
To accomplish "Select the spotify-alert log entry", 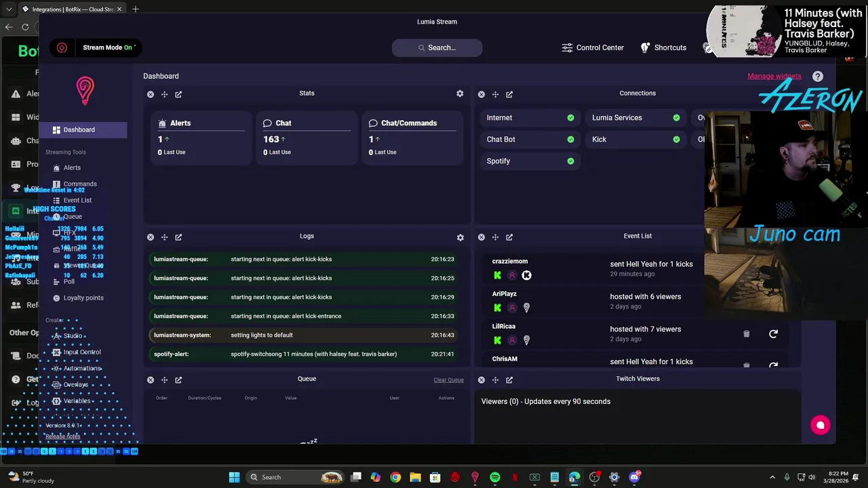I will click(x=304, y=354).
